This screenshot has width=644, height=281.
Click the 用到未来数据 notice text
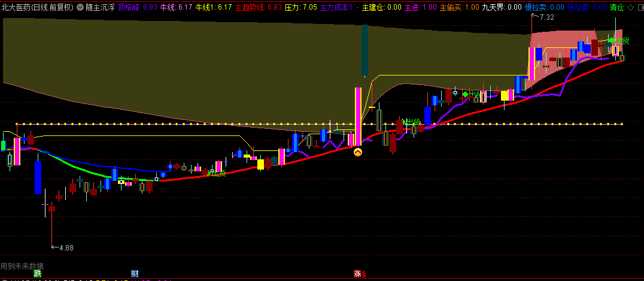[x=22, y=266]
